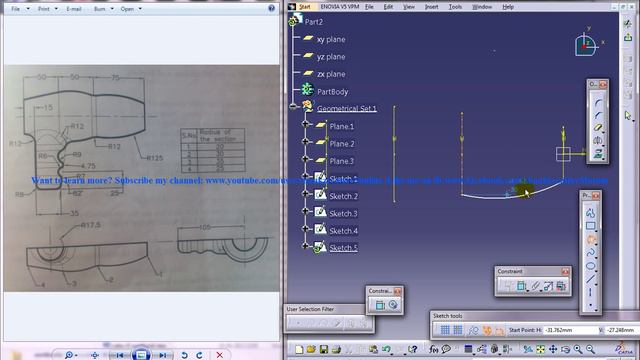Open the CATIA Edit menu
This screenshot has height=360, width=640.
(x=388, y=7)
